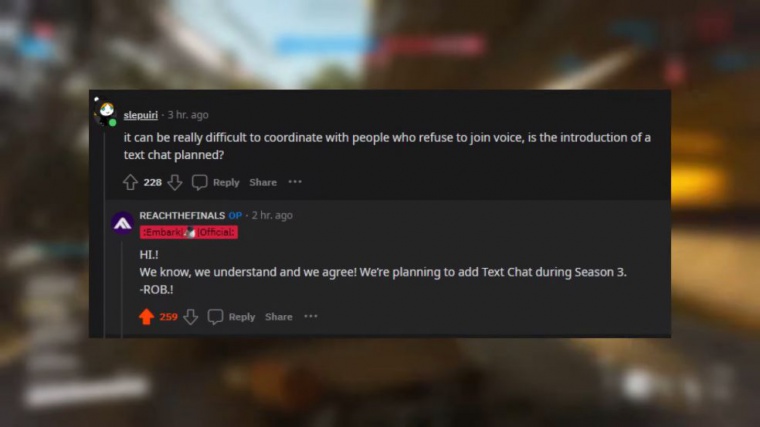
Task: Share the REACHTHEFINALS comment
Action: tap(279, 316)
